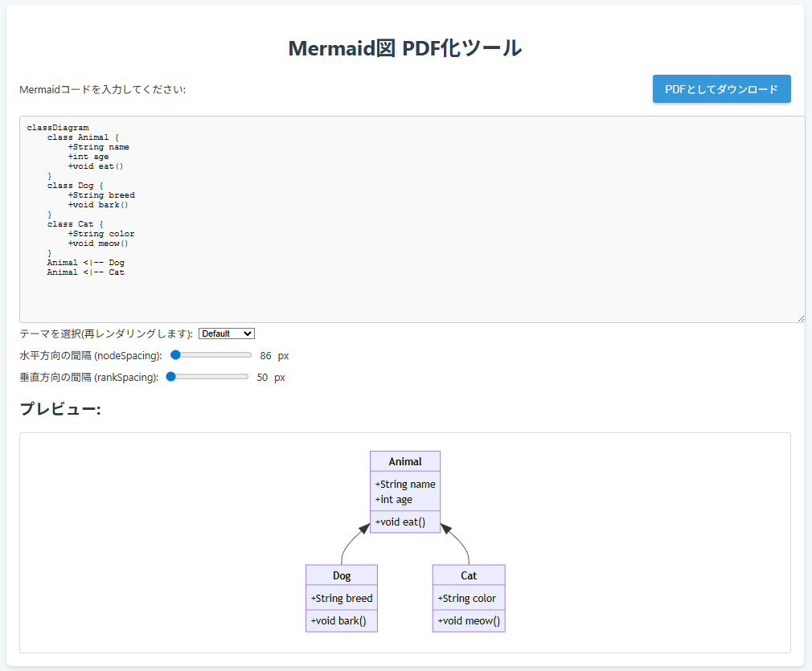Click the rankSpacing value '50'
Screen dimensions: 812x671
pyautogui.click(x=263, y=378)
